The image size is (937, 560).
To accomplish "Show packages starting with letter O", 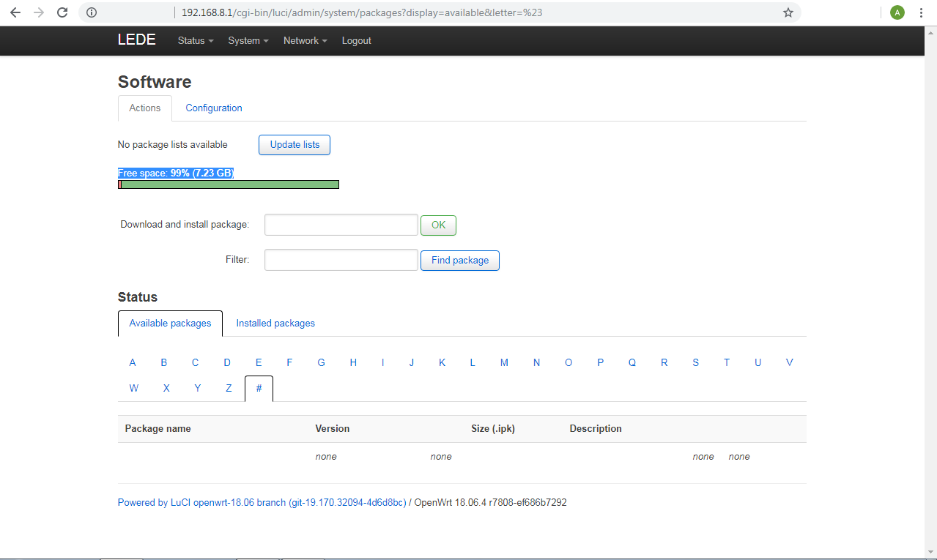I will [569, 363].
